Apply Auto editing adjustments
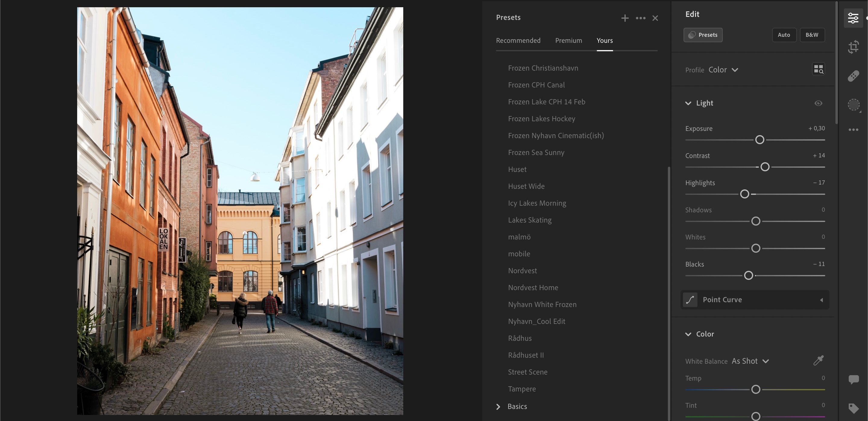 784,35
